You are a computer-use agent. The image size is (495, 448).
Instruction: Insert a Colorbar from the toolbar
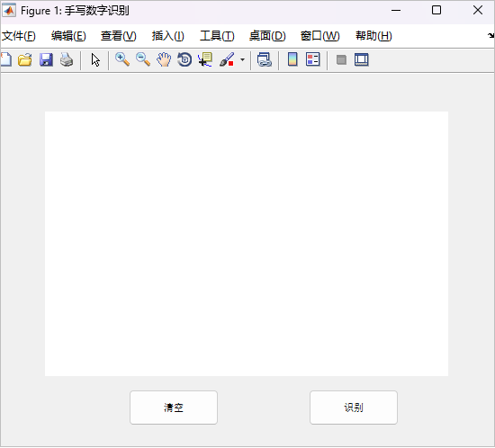click(292, 59)
